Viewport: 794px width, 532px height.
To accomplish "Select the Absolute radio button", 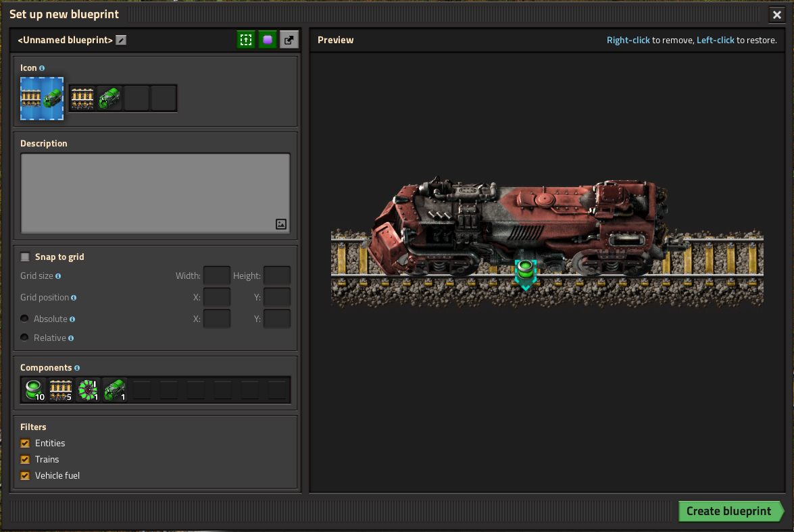I will [x=24, y=319].
